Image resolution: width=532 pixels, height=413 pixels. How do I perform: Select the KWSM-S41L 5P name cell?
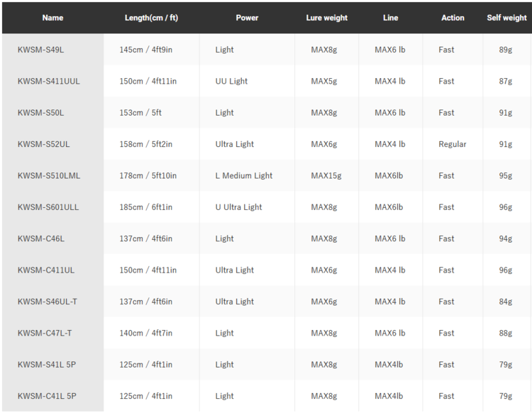47,364
